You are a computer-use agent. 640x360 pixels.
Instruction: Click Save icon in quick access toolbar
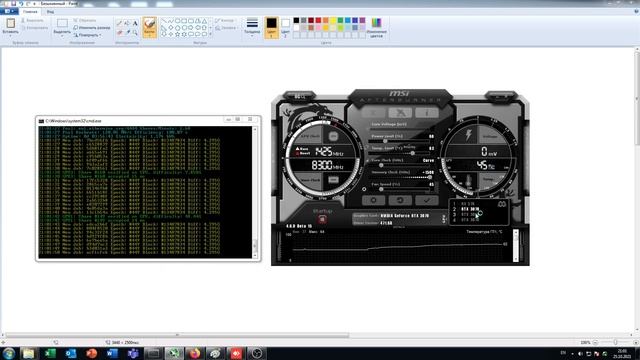point(13,3)
